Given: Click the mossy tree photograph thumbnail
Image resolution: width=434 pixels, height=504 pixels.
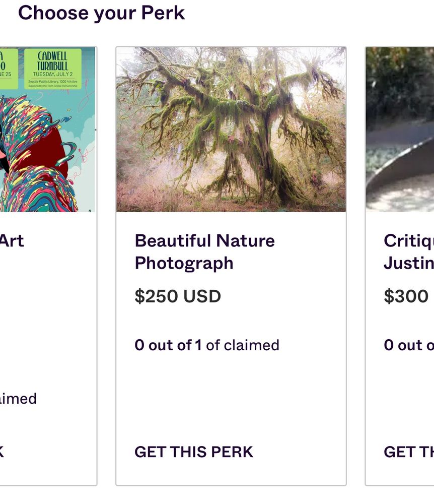Looking at the screenshot, I should pyautogui.click(x=231, y=130).
